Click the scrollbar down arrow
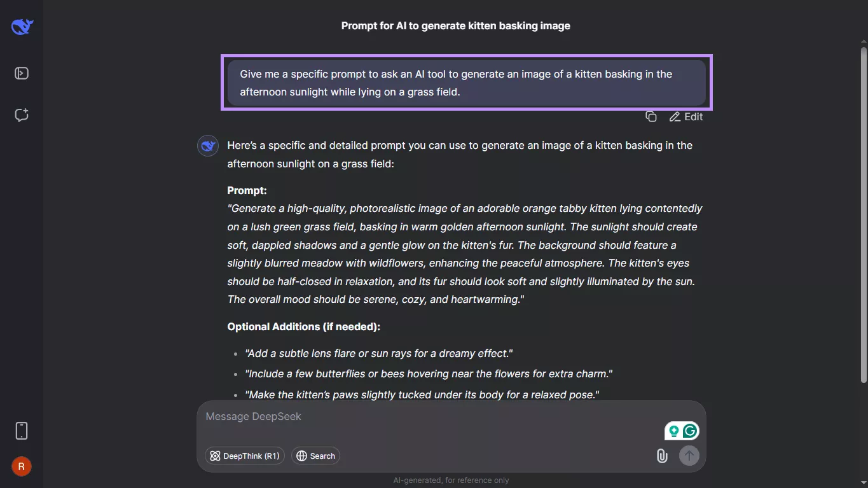The height and width of the screenshot is (488, 868). click(x=863, y=482)
